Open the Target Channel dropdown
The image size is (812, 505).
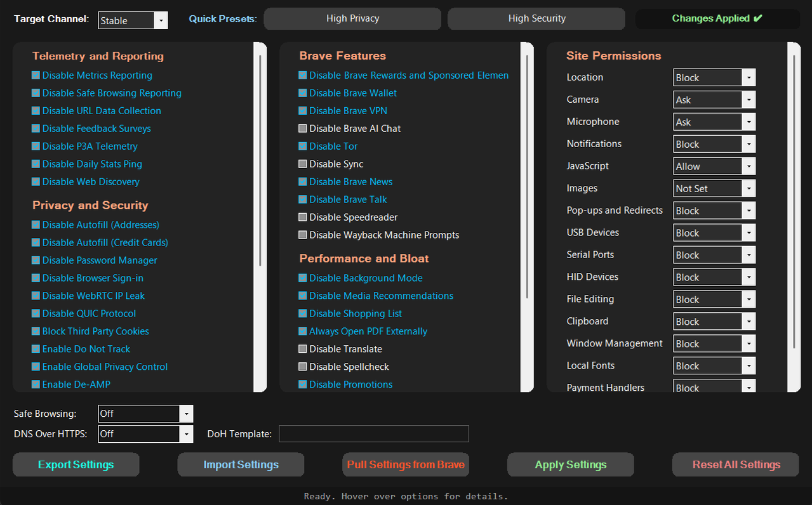tap(133, 20)
